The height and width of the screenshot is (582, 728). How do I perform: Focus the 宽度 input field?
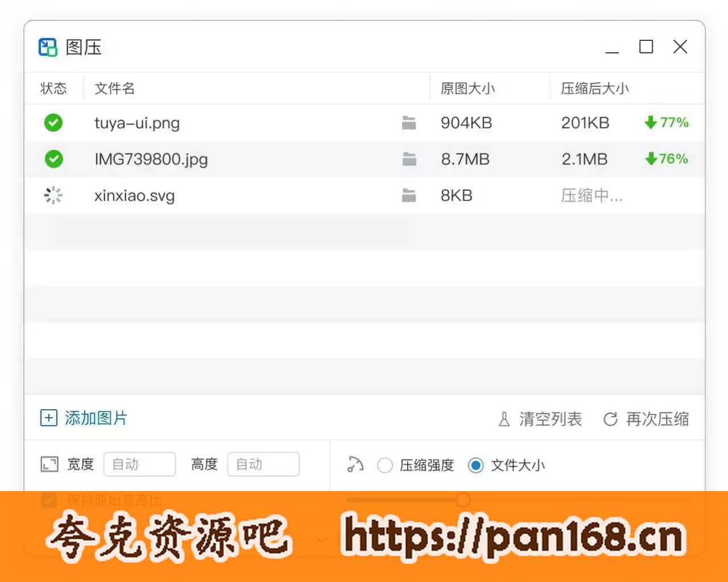click(x=139, y=464)
